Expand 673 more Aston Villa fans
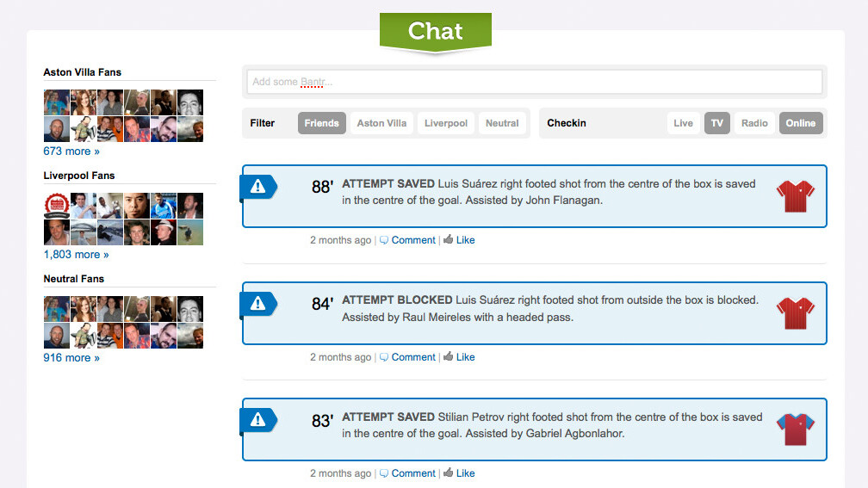This screenshot has width=868, height=488. tap(71, 151)
